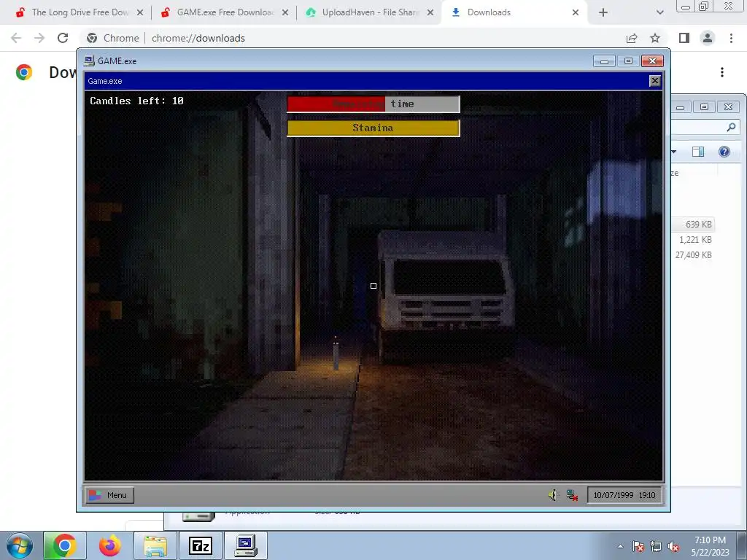This screenshot has width=747, height=560.
Task: Close The Long Drive tab
Action: (140, 13)
